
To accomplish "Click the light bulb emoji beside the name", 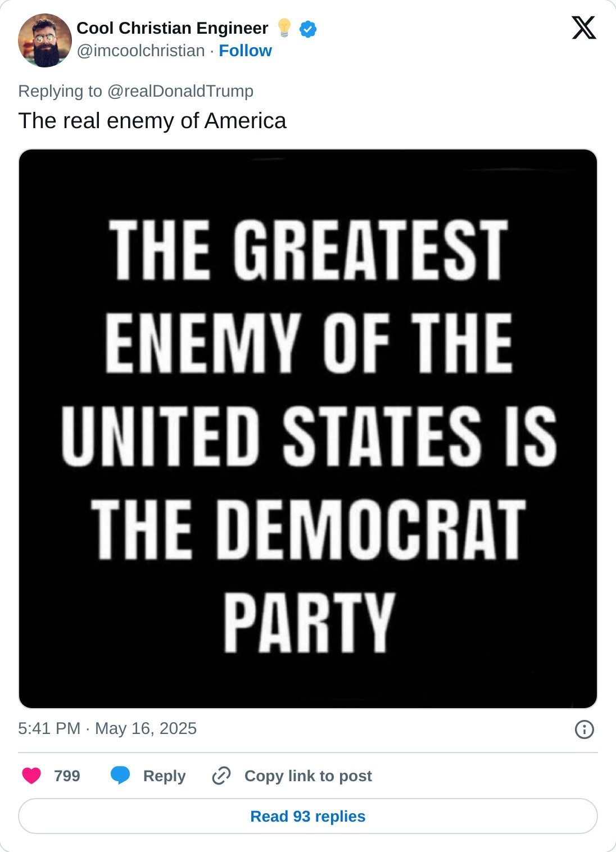I will (x=284, y=28).
